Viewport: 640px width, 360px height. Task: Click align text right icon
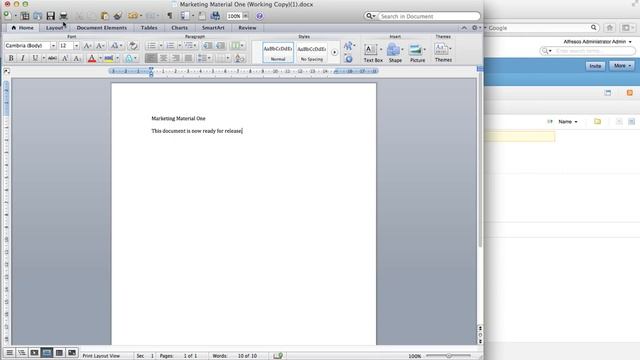(176, 58)
